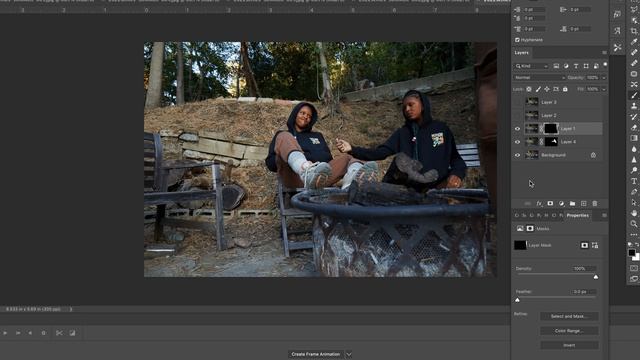640x360 pixels.
Task: Create a new layer
Action: [x=583, y=203]
